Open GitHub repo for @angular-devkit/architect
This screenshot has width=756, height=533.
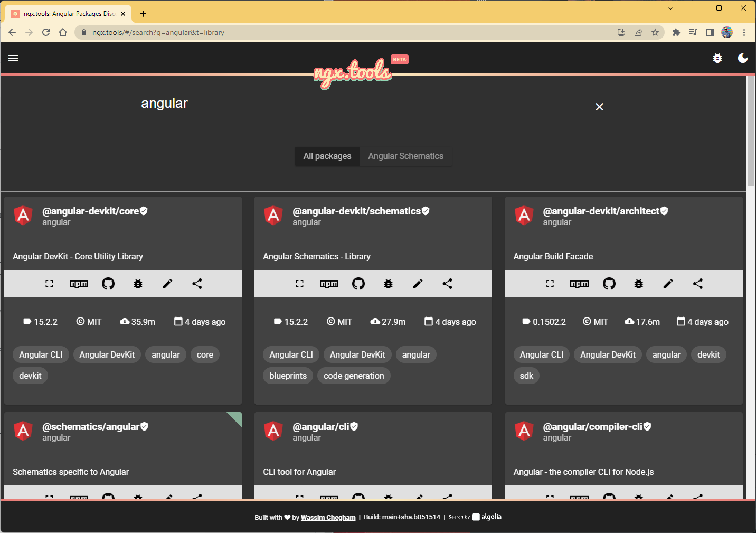pos(609,284)
